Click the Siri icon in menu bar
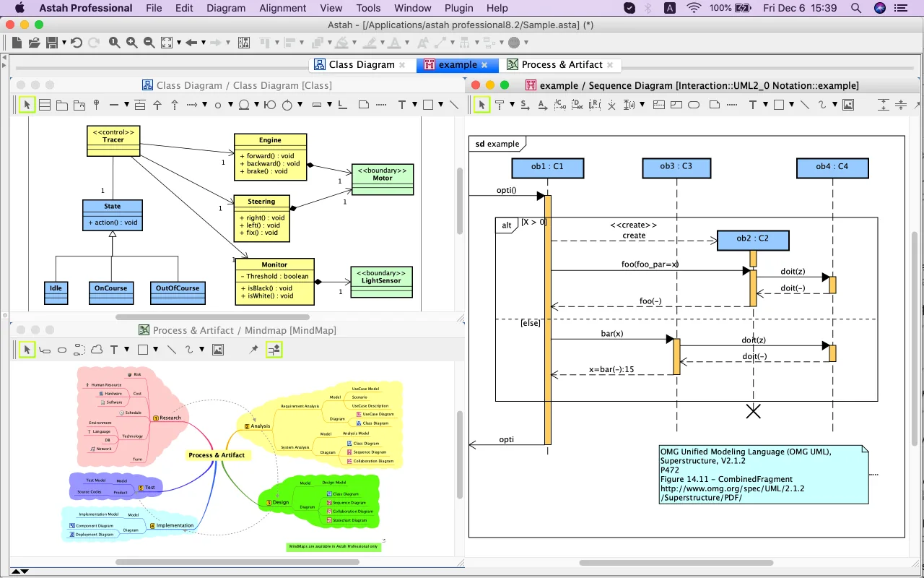This screenshot has height=578, width=924. coord(880,8)
